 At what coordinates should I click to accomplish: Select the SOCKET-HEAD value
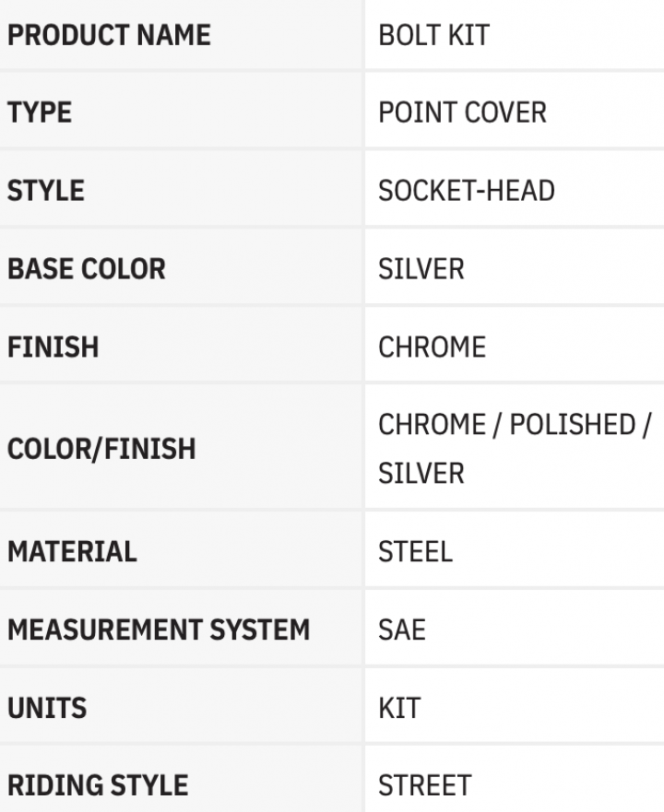[467, 191]
